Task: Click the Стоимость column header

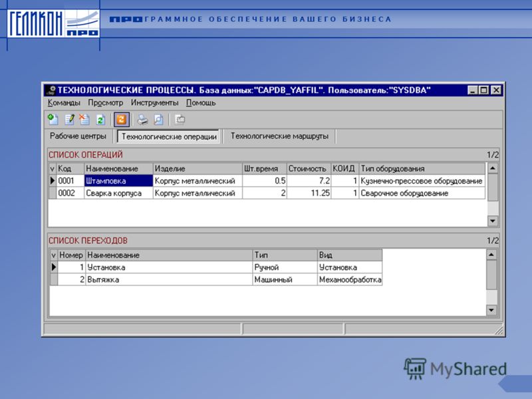Action: [309, 169]
